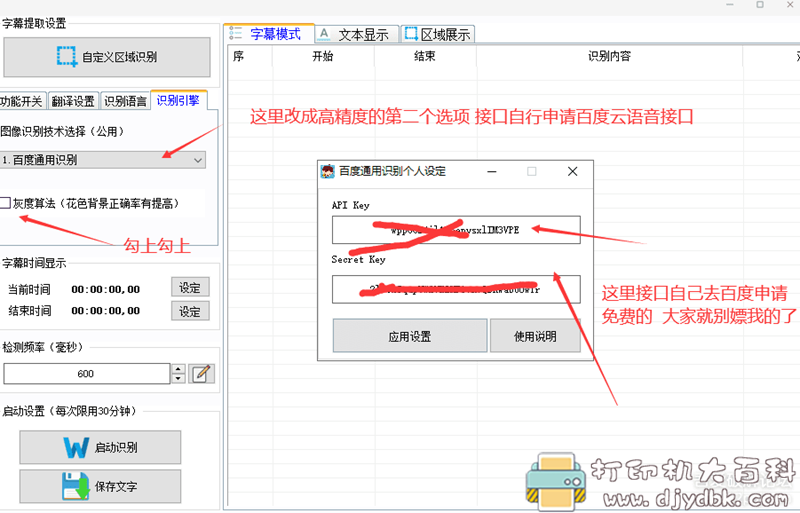Click 设定 beside 结束时间

pyautogui.click(x=190, y=311)
